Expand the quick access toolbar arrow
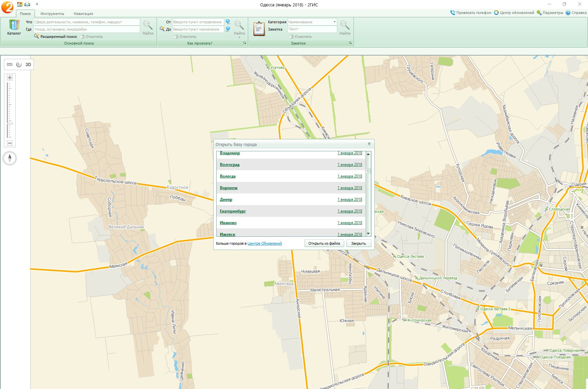 click(37, 4)
